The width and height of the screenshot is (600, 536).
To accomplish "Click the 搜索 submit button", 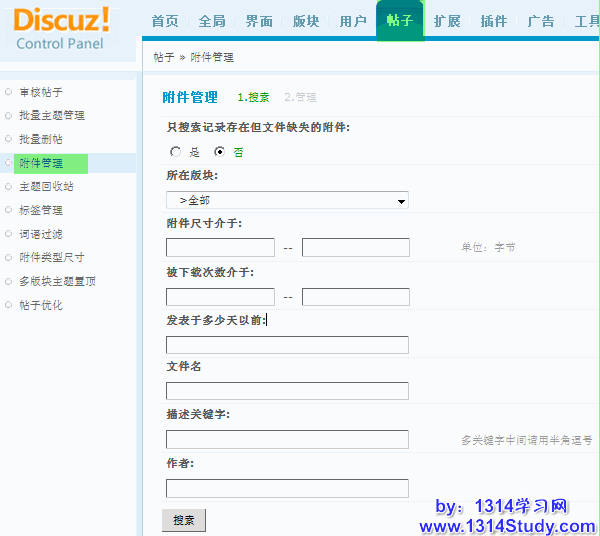I will [184, 520].
